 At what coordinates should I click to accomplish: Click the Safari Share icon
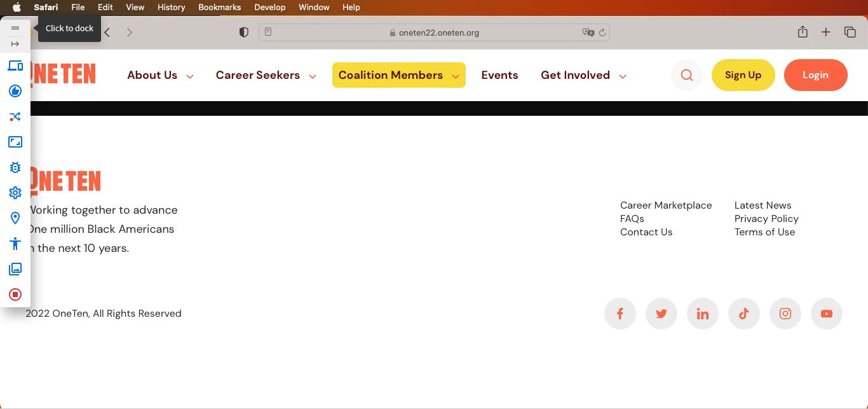click(x=803, y=32)
